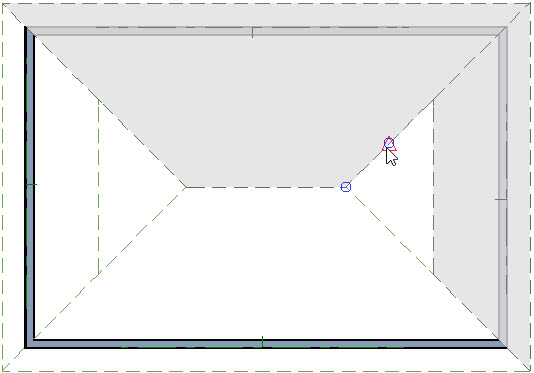Click the green midpoint tick on left wall
The image size is (534, 373).
[x=31, y=185]
